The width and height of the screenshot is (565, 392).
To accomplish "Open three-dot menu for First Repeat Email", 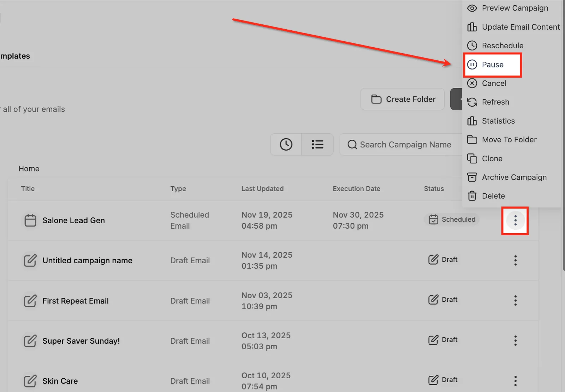I will click(x=515, y=301).
